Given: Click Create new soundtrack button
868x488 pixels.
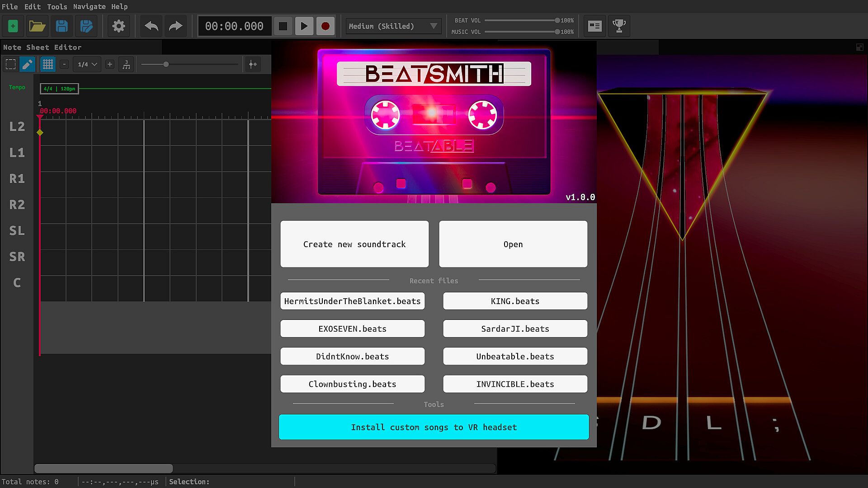Looking at the screenshot, I should [x=354, y=244].
